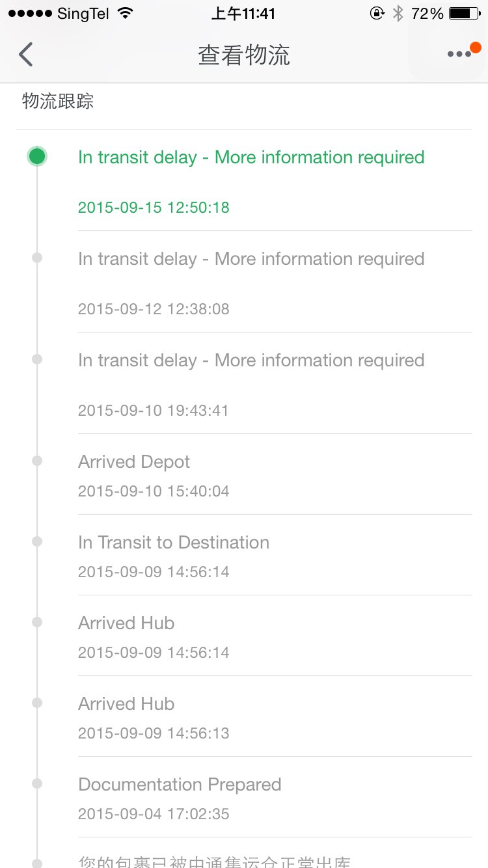
Task: Open the three-dot more options menu
Action: tap(460, 54)
